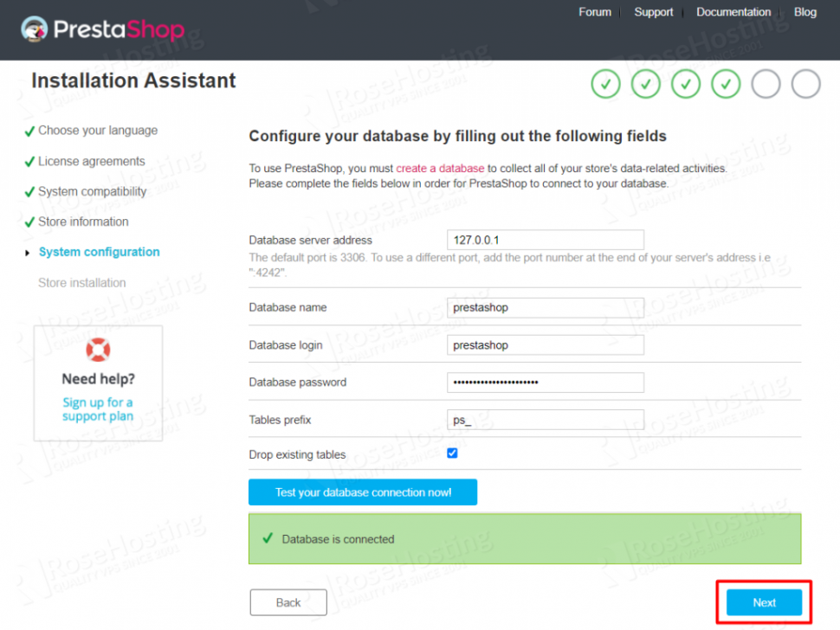The image size is (840, 630).
Task: Click arrow marker beside System configuration
Action: (x=28, y=253)
